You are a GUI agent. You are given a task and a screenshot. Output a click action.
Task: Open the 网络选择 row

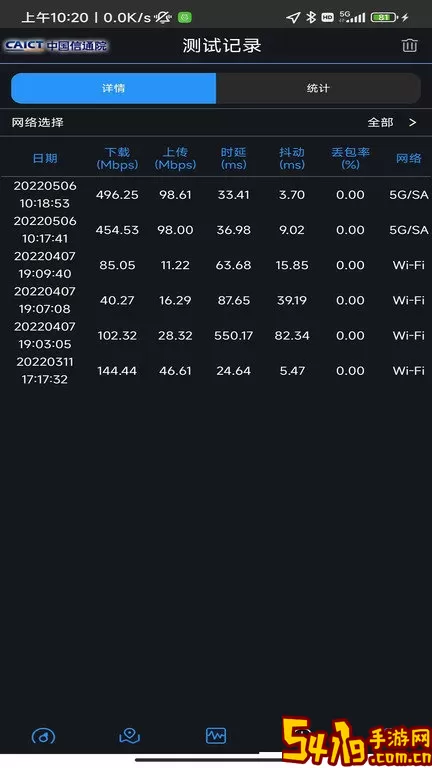coord(216,122)
